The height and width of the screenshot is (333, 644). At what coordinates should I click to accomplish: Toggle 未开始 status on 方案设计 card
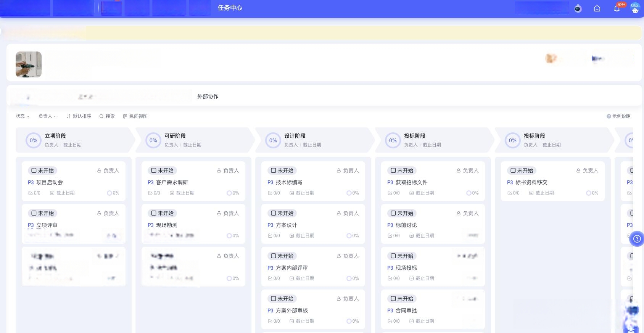(282, 213)
